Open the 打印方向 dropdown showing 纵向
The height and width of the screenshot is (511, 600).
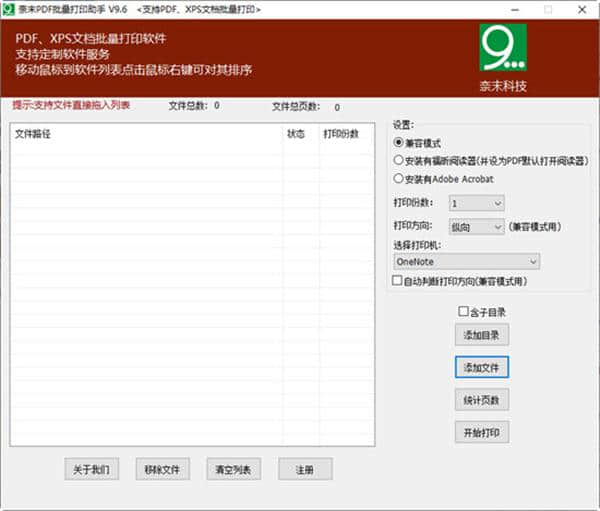click(476, 227)
